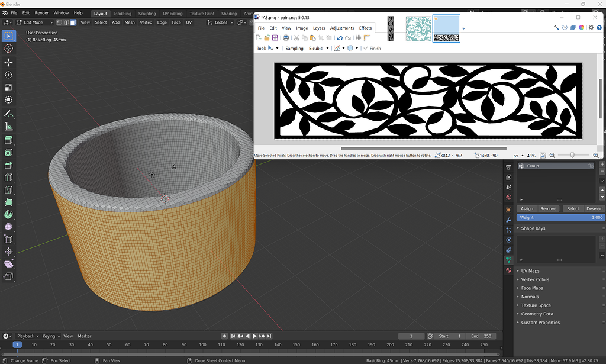Viewport: 606px width, 364px height.
Task: Open the Modifiers wrench properties tab
Action: [x=508, y=220]
